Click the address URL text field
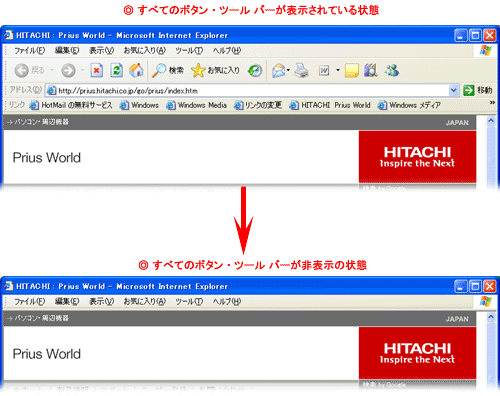Screen dimensions: 500x396 pyautogui.click(x=252, y=90)
